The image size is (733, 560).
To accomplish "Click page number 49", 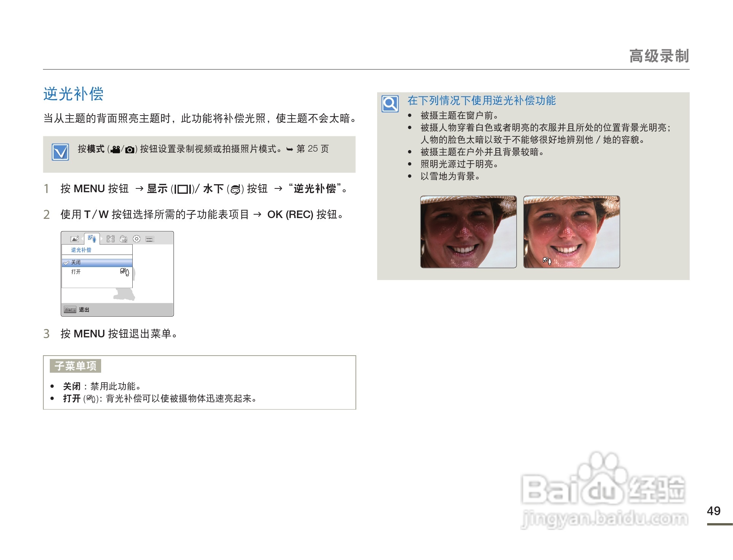I will click(x=714, y=511).
